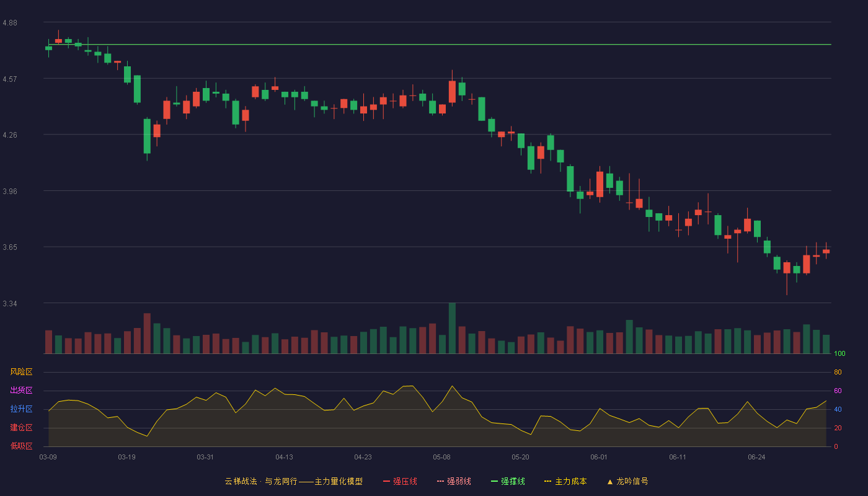Viewport: 868px width, 496px height.
Task: Click the 4.88 price axis label
Action: (10, 23)
